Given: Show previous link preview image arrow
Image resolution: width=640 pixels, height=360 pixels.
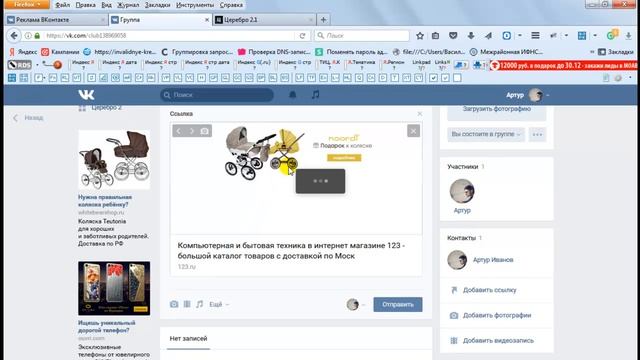Looking at the screenshot, I should tap(179, 131).
